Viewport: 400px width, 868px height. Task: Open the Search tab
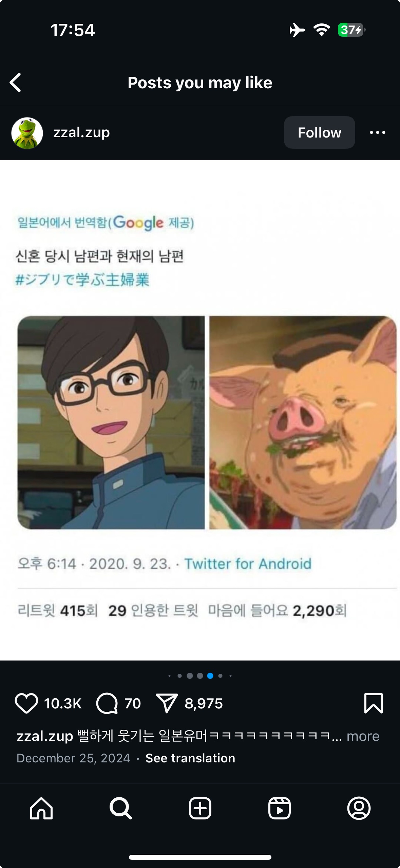(x=120, y=808)
